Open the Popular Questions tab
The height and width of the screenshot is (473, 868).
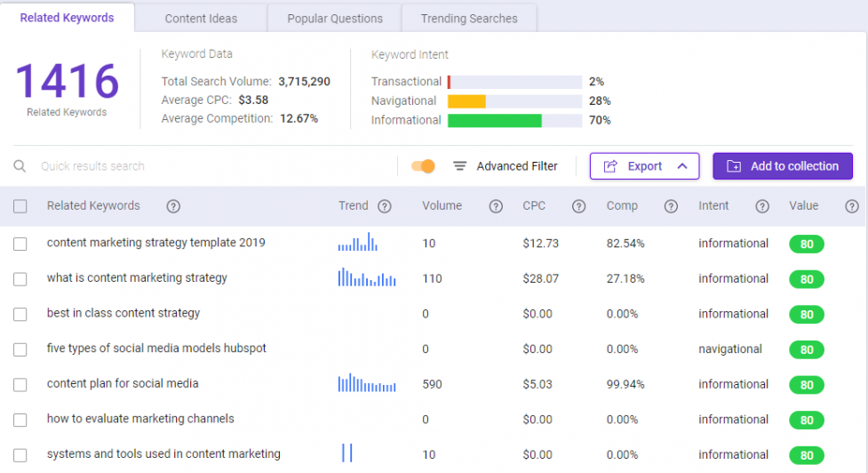[x=335, y=19]
